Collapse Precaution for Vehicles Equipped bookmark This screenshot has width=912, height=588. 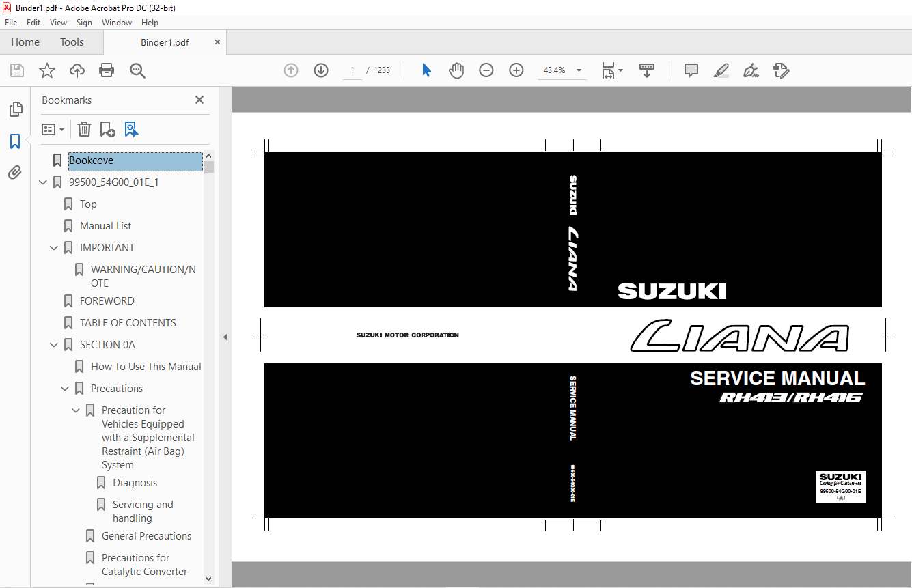click(x=76, y=410)
